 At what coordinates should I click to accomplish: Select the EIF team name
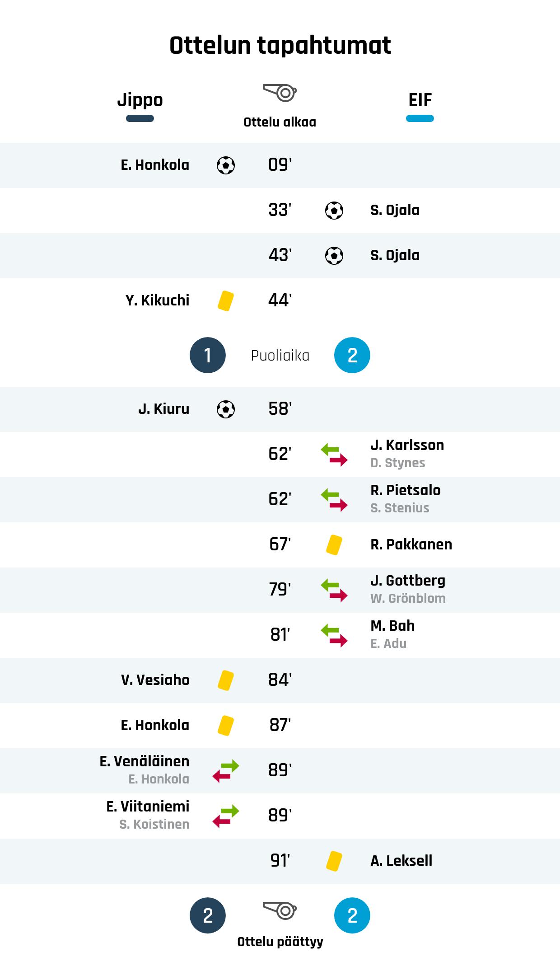[x=420, y=100]
